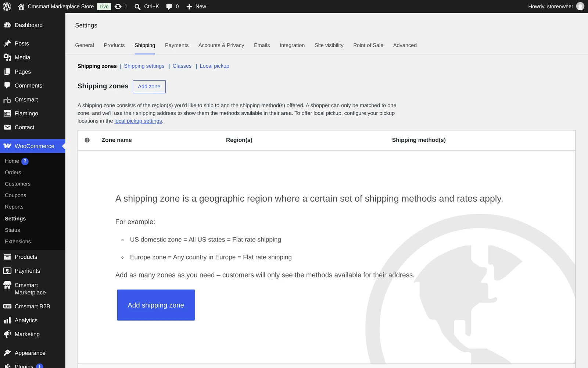Click the Add shipping zone button
Viewport: 588px width, 368px height.
pos(156,305)
